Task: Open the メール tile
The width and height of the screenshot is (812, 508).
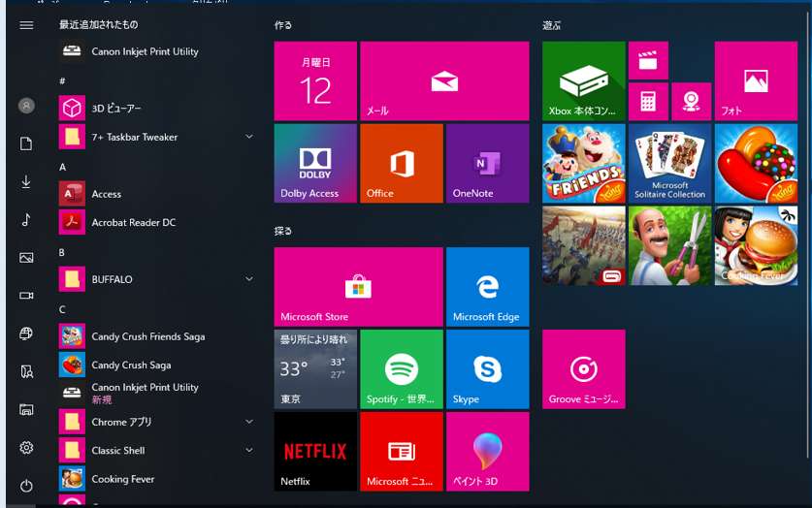Action: [444, 81]
